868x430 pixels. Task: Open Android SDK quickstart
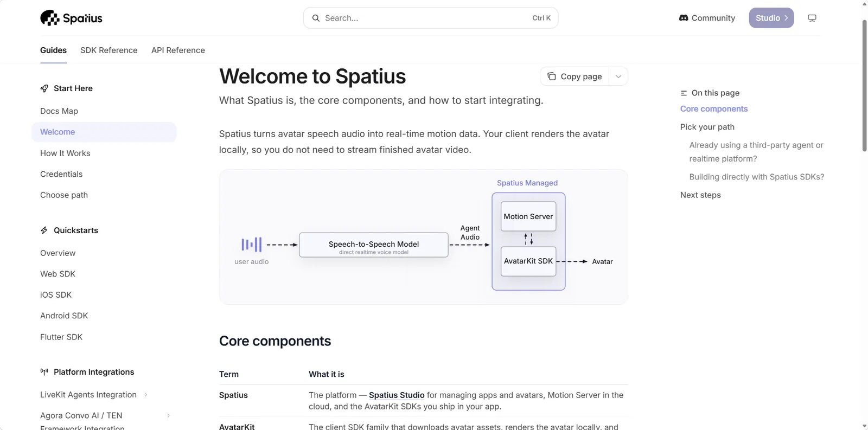[x=64, y=316]
